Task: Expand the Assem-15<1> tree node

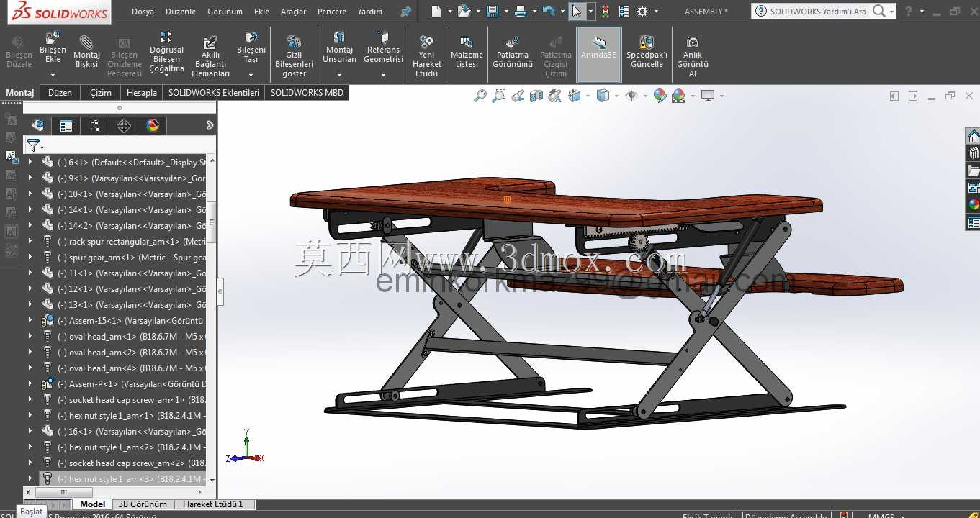Action: (x=30, y=321)
